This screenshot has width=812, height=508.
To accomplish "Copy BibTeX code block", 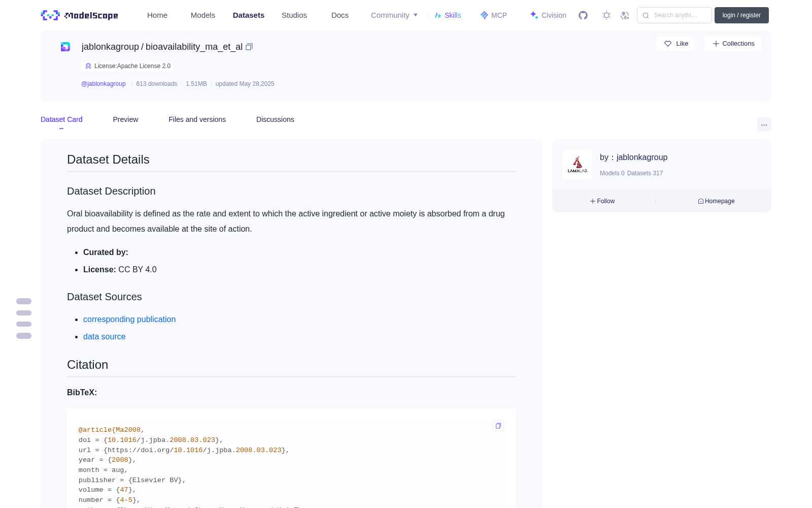I will click(498, 426).
